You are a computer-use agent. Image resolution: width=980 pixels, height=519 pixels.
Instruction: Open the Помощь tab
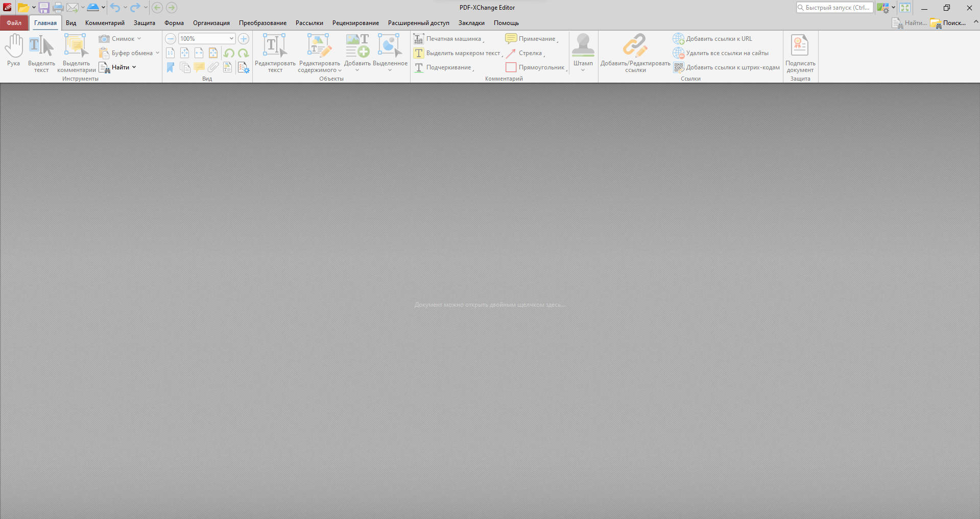506,23
